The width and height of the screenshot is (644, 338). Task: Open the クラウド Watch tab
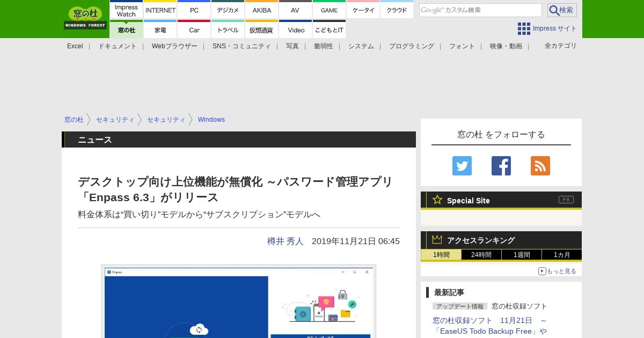tap(397, 10)
